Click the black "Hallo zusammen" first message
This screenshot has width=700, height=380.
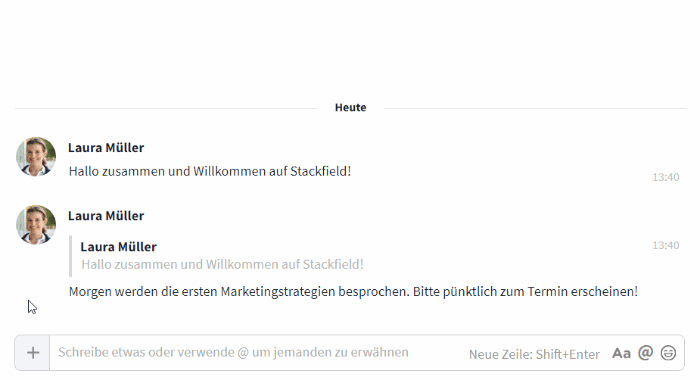click(x=210, y=171)
